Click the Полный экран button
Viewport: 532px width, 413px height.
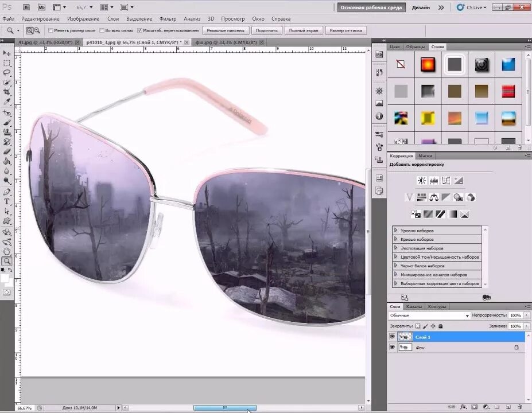304,30
